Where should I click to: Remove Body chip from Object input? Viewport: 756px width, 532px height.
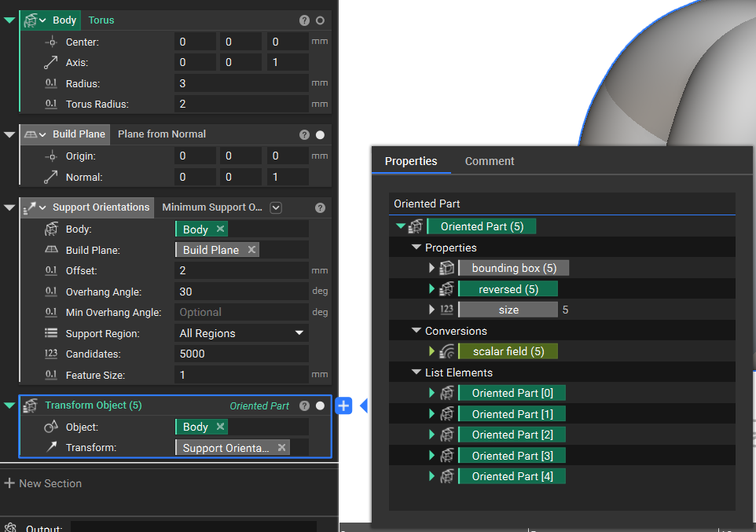pyautogui.click(x=221, y=427)
